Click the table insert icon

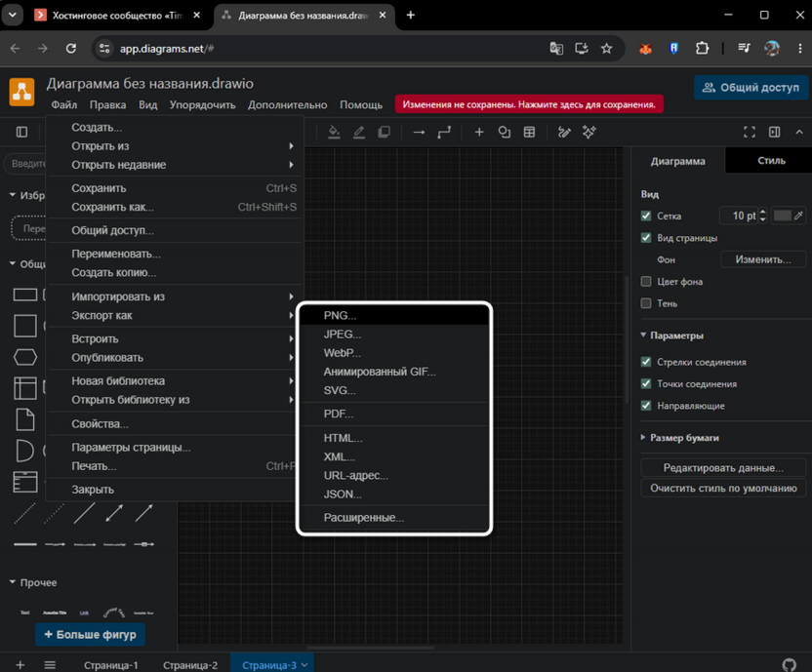[x=529, y=133]
